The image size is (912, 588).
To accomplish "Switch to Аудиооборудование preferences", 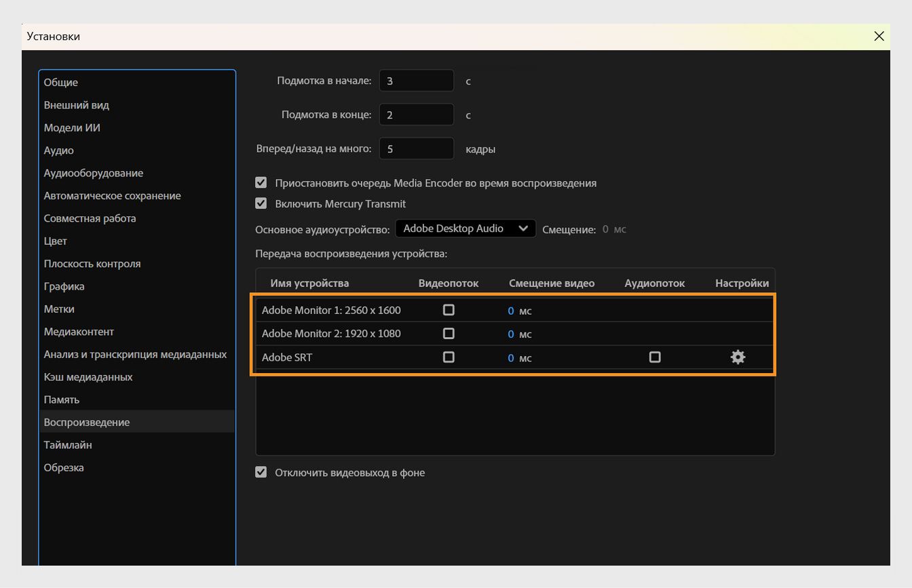I will 94,173.
